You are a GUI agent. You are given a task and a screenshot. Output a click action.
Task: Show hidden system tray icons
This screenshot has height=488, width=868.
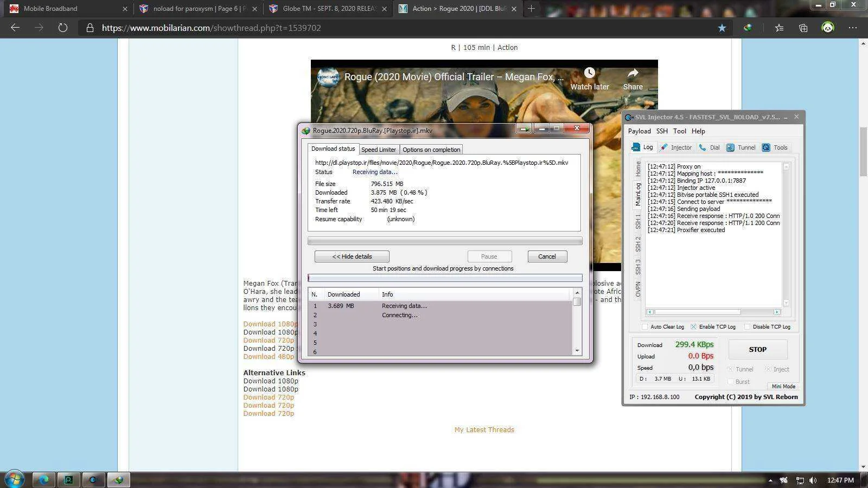[770, 480]
